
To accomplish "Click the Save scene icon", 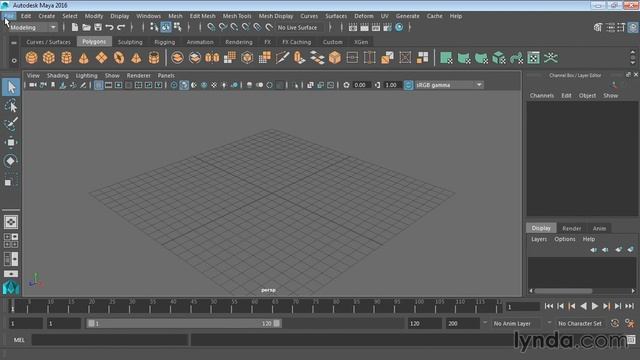I will [98, 27].
